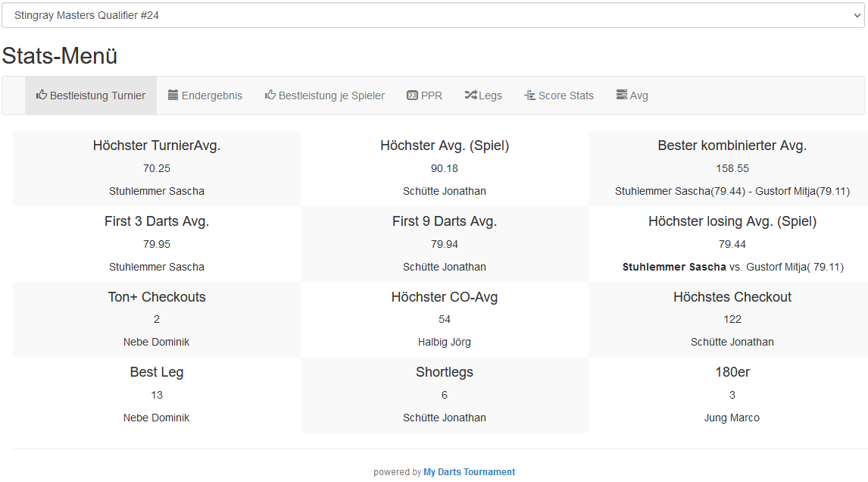Click the Höchster Avg. (Spiel) value 90.18

coord(445,168)
